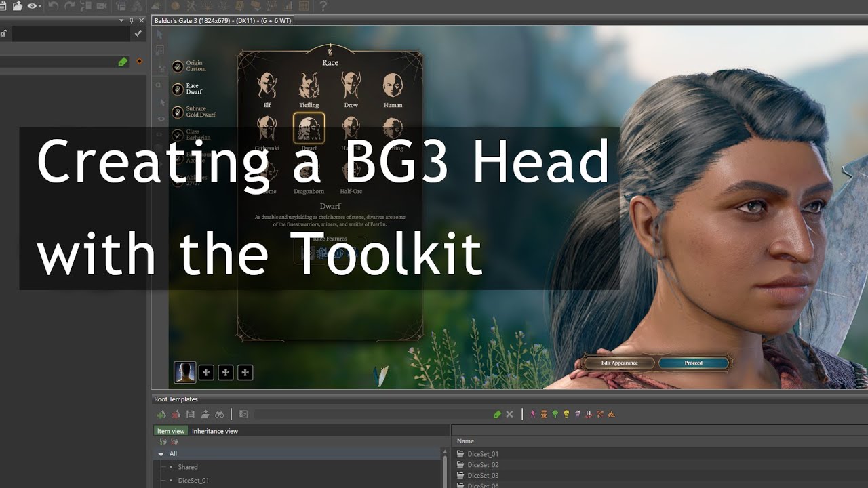Click the padlock icon in left panel
The height and width of the screenshot is (488, 868).
(x=3, y=33)
